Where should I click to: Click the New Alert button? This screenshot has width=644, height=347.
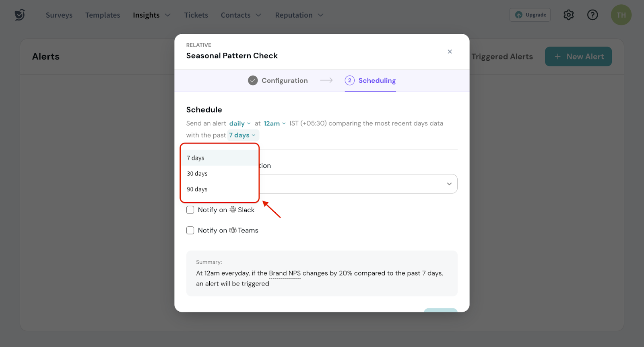(578, 57)
